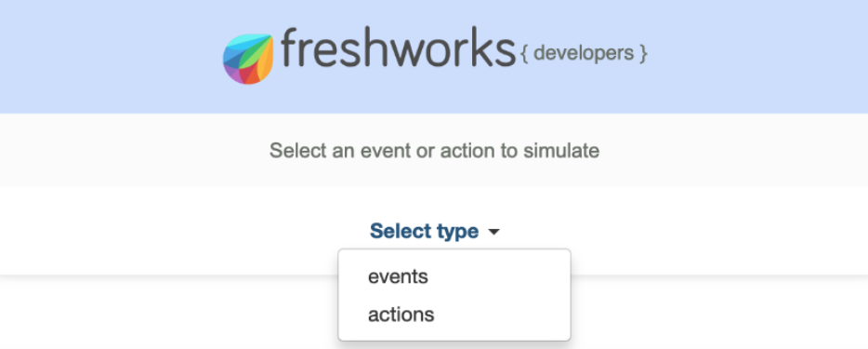The height and width of the screenshot is (349, 868).
Task: Click the closing brace after developers
Action: point(643,54)
